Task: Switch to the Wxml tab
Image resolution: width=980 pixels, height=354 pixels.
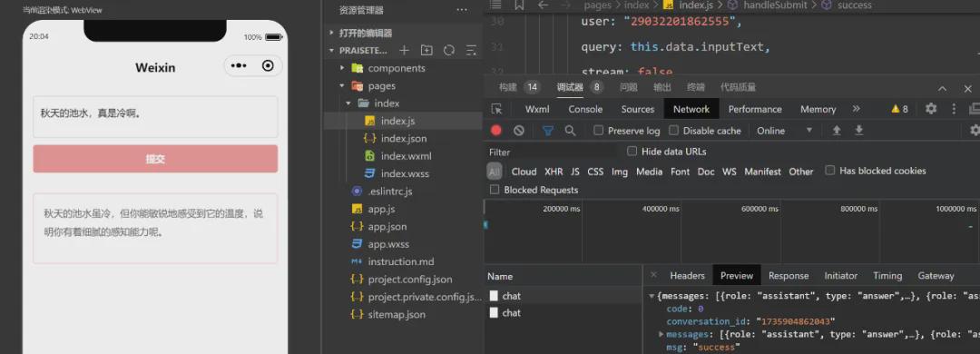Action: pos(537,109)
